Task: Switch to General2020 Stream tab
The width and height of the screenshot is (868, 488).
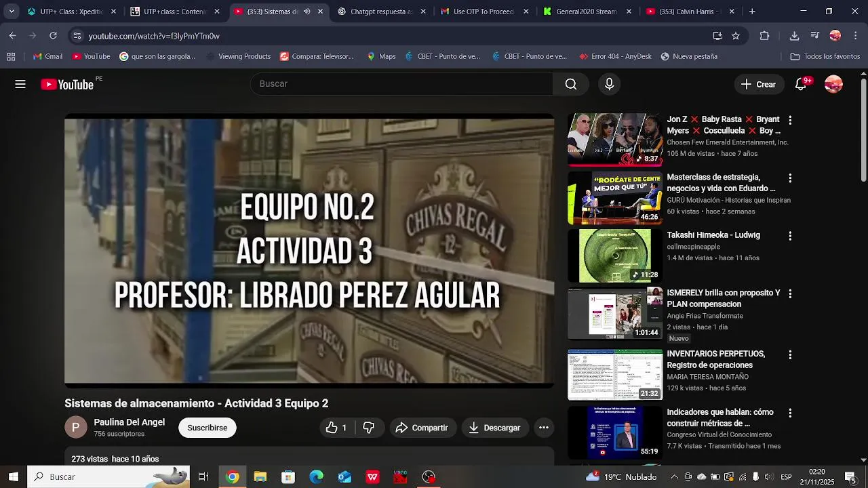Action: tap(586, 12)
